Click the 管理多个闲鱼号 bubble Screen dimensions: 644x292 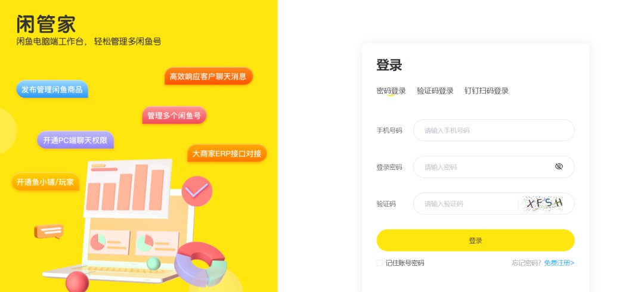(x=174, y=116)
